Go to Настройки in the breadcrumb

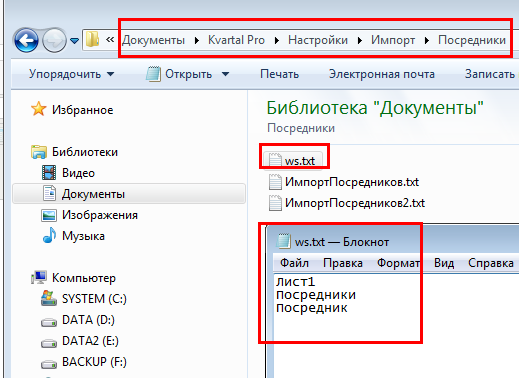(318, 40)
